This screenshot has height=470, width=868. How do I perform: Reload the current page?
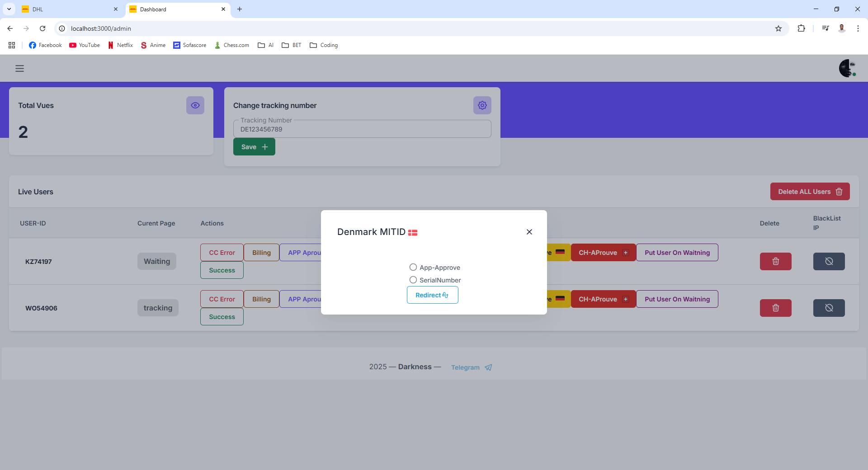(x=42, y=28)
